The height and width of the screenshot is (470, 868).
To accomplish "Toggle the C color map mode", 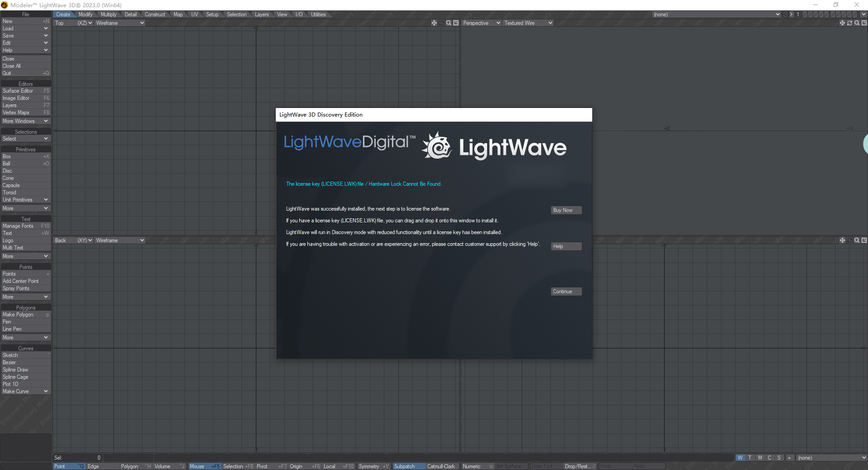I will [x=769, y=458].
